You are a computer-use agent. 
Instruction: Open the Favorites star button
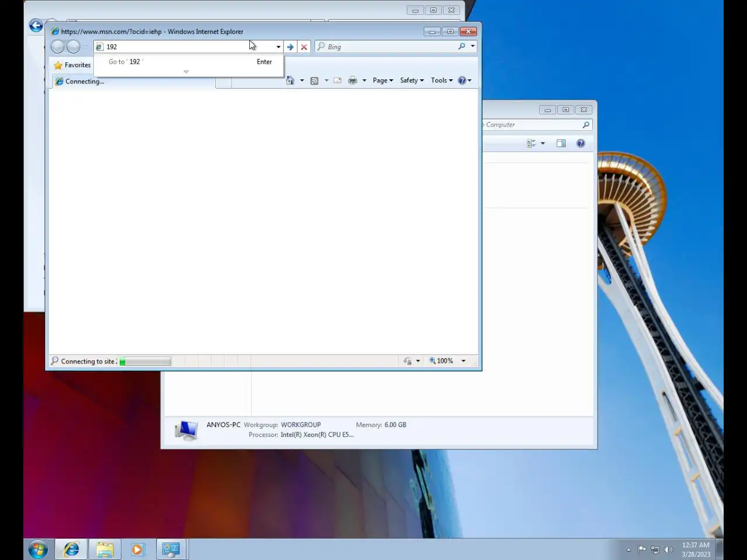73,65
